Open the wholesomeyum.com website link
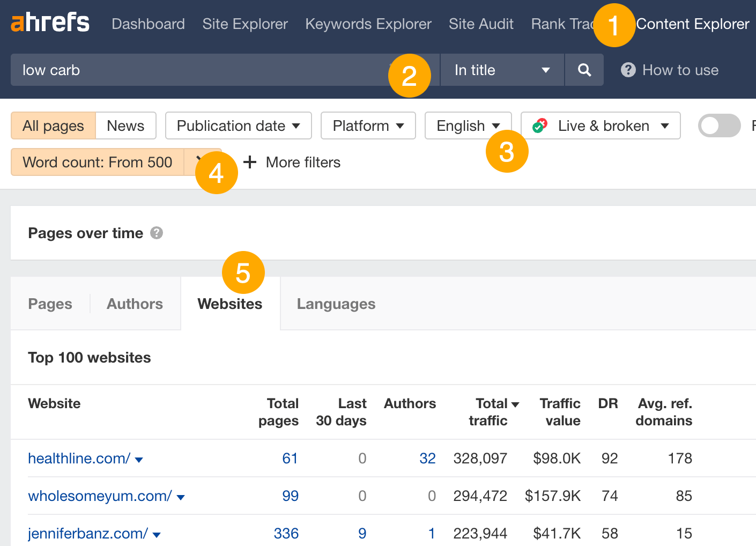 (x=99, y=496)
